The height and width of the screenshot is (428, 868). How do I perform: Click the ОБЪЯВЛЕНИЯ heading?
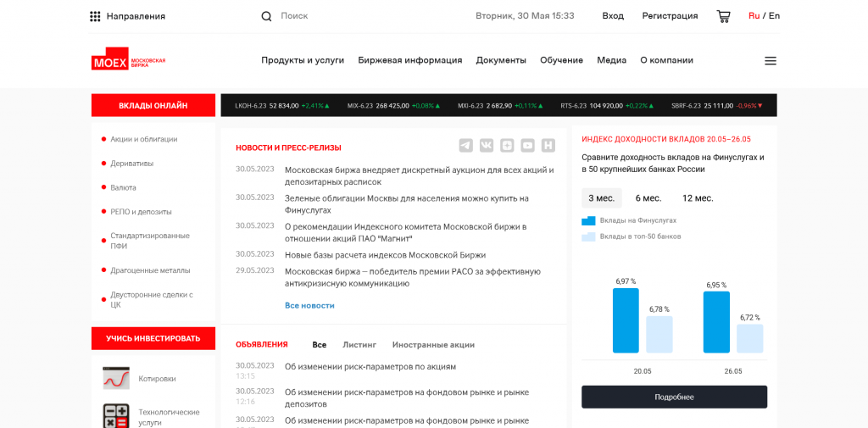[262, 344]
